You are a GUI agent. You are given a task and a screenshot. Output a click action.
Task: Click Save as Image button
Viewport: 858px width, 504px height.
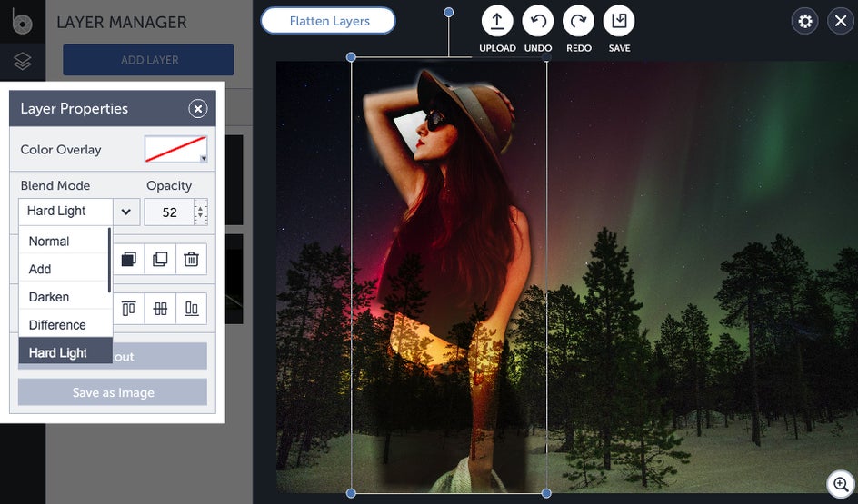[113, 392]
